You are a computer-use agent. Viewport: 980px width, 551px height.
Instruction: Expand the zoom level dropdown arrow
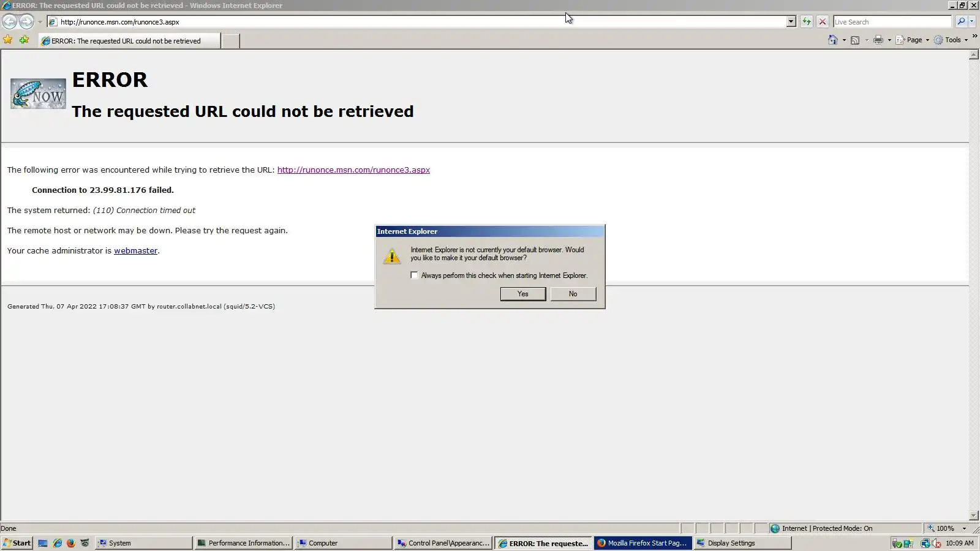point(964,528)
